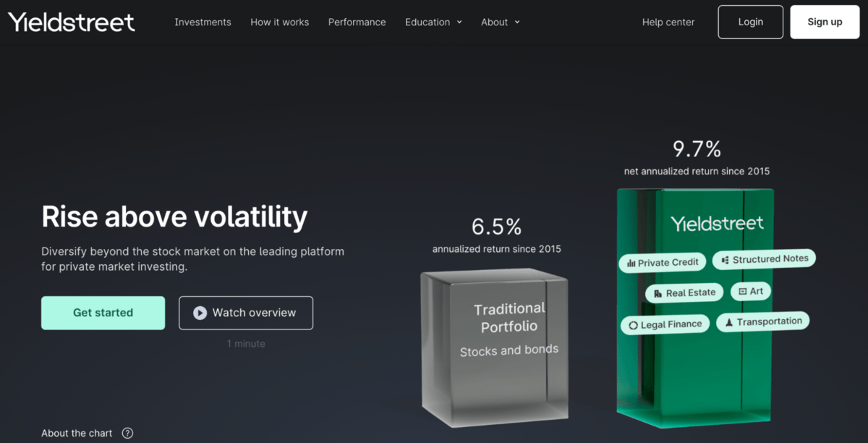This screenshot has width=868, height=443.
Task: Click the play icon in Watch overview
Action: click(200, 313)
